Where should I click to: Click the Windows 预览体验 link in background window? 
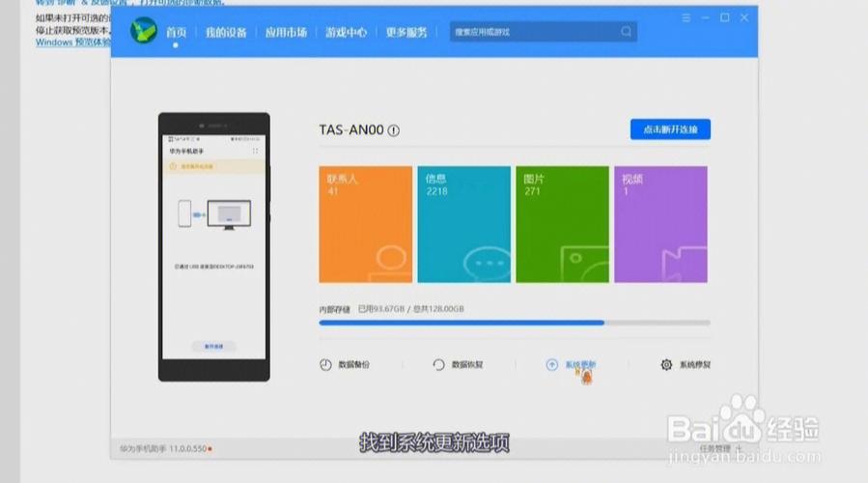[73, 43]
